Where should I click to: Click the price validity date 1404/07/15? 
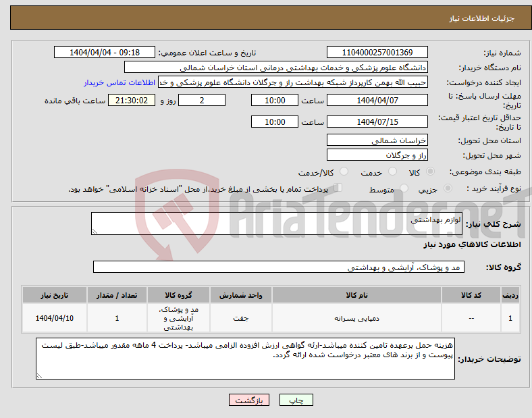[x=377, y=122]
